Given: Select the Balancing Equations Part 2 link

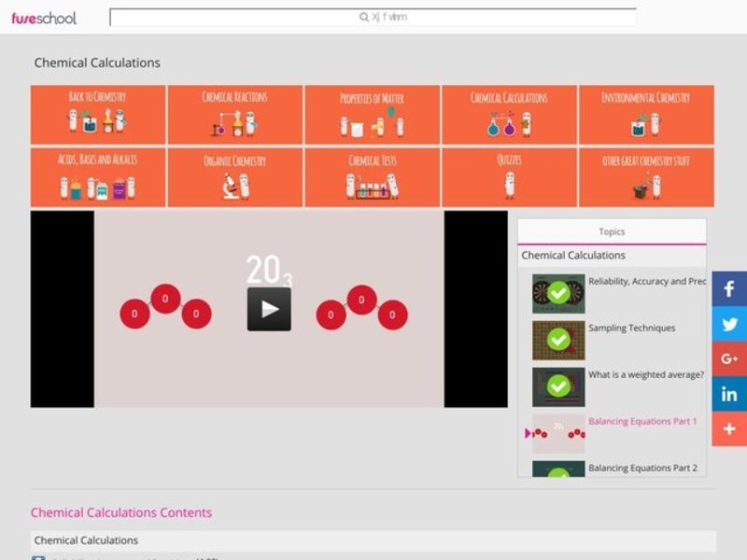Looking at the screenshot, I should (x=642, y=468).
